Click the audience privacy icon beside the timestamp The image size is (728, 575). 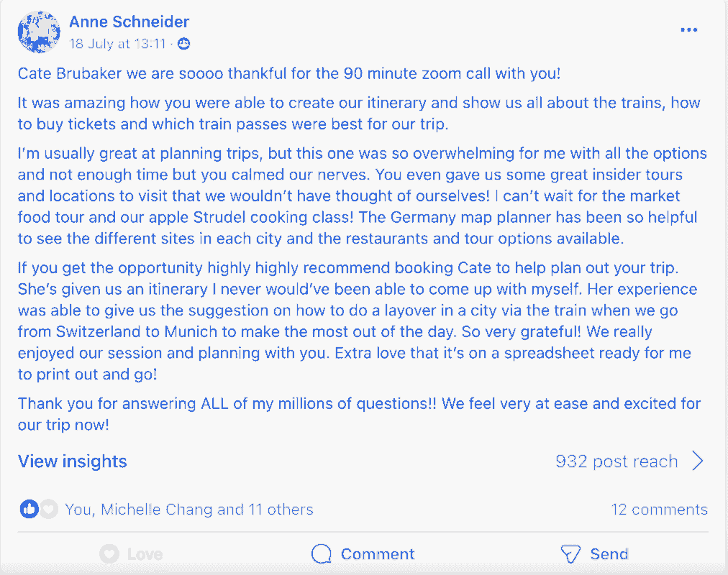[x=184, y=44]
